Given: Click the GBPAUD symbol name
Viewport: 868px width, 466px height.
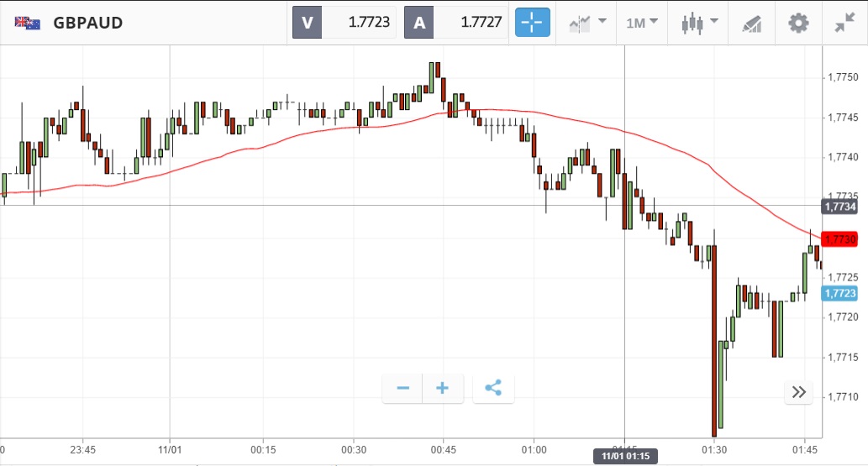Looking at the screenshot, I should pyautogui.click(x=88, y=23).
